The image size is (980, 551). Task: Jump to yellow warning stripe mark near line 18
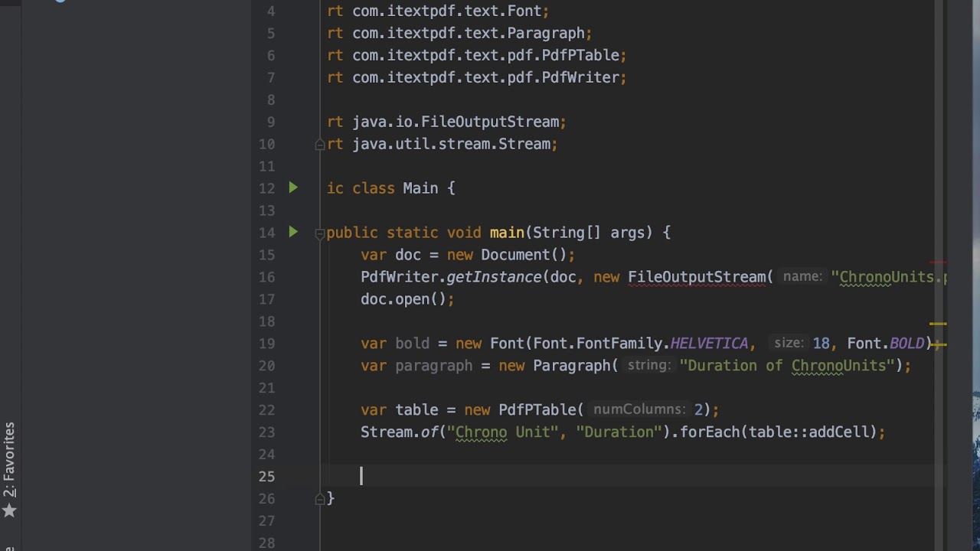point(939,324)
